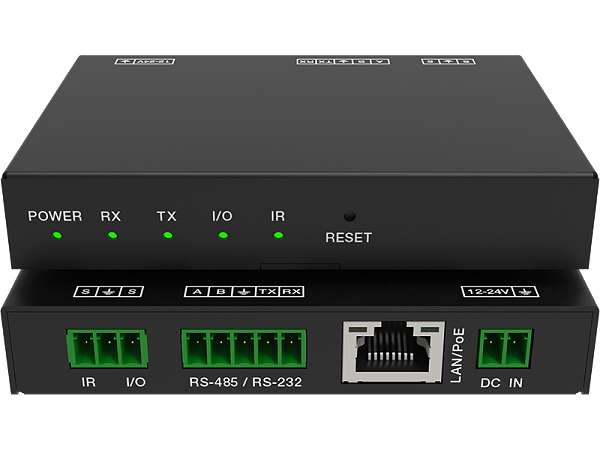Click the green IR indicator LED
This screenshot has width=600, height=450.
click(x=277, y=236)
